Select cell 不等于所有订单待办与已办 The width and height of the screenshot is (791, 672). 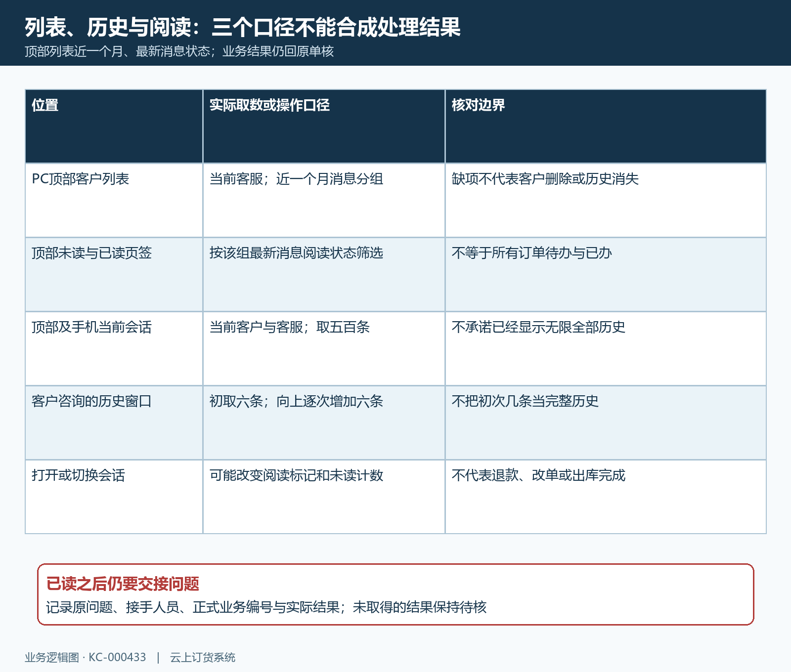point(606,275)
